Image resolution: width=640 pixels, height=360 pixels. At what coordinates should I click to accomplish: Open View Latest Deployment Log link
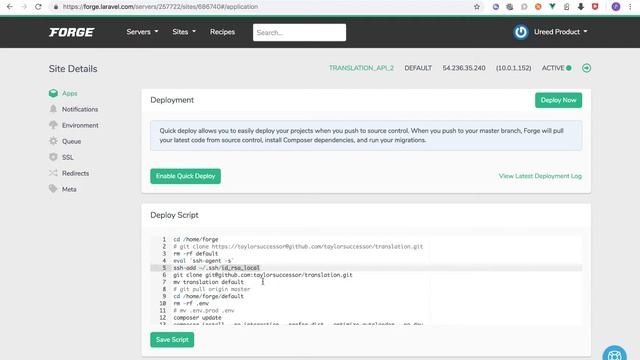[540, 176]
